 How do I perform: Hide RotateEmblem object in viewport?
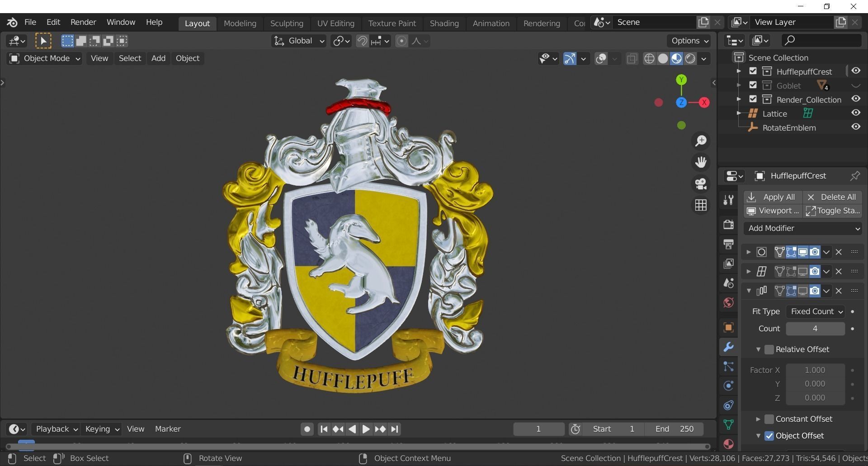856,127
